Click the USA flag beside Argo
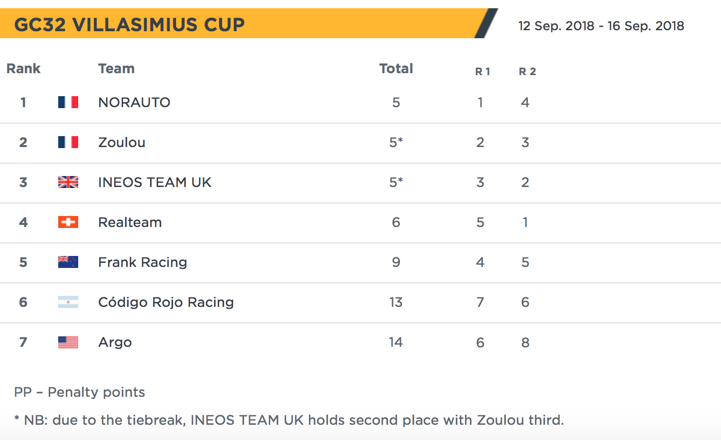This screenshot has height=440, width=721. click(x=68, y=342)
